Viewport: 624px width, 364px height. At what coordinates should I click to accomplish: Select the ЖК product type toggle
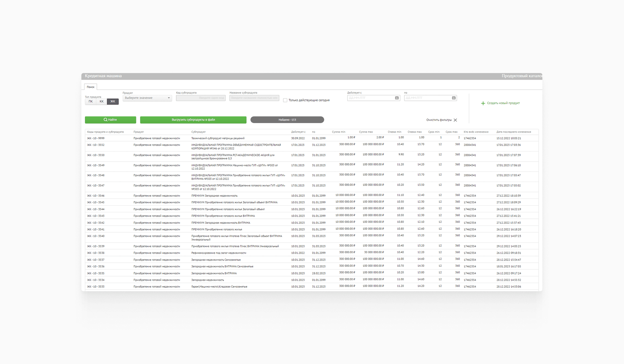coord(113,101)
